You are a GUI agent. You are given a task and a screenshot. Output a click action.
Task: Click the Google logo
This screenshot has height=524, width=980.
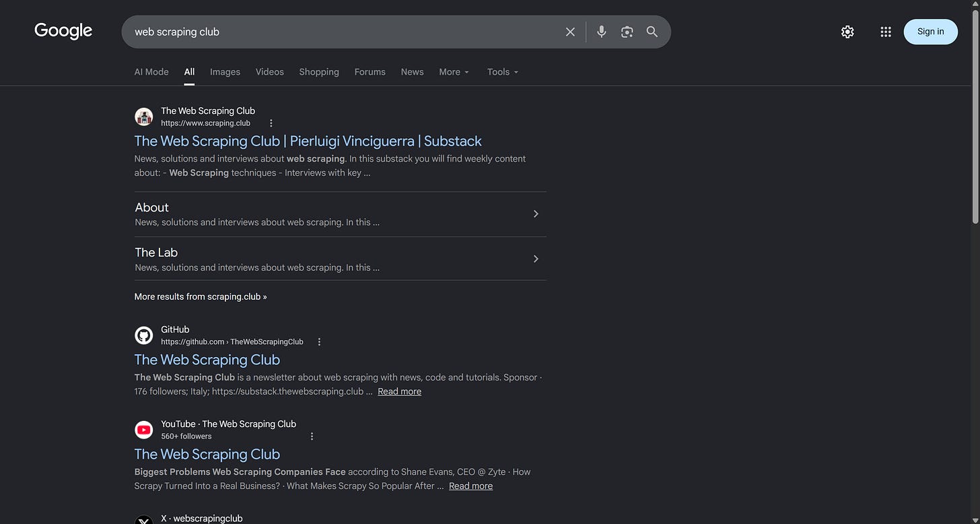point(63,31)
